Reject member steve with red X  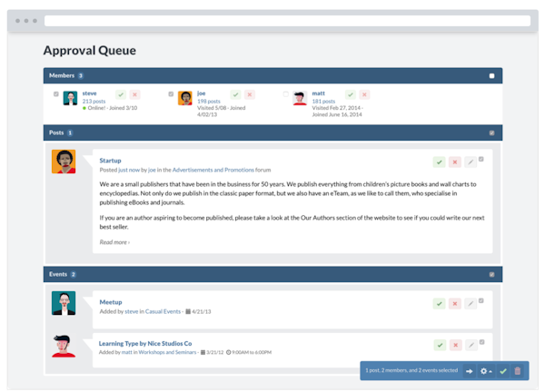pyautogui.click(x=134, y=94)
